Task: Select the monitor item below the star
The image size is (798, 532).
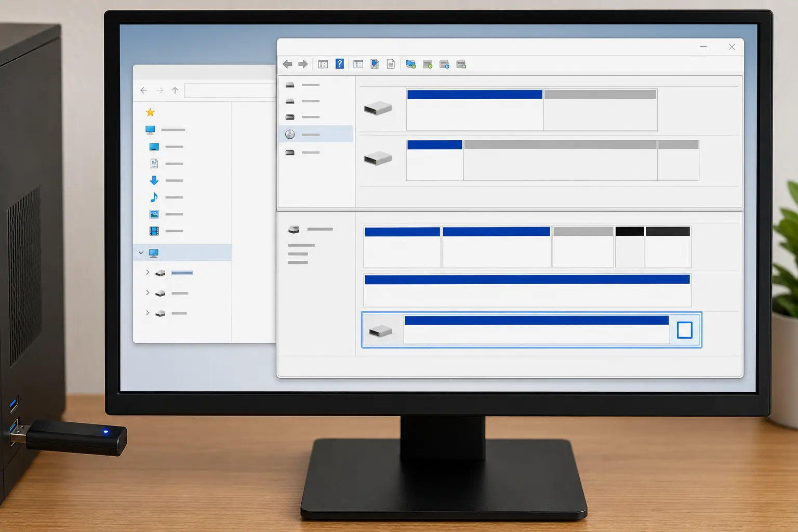Action: coord(165,129)
